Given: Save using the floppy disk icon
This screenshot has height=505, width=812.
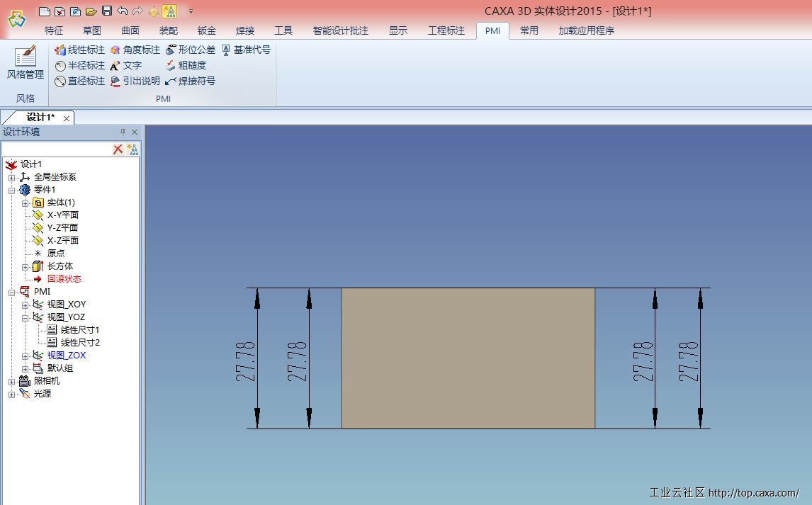Looking at the screenshot, I should [x=107, y=11].
